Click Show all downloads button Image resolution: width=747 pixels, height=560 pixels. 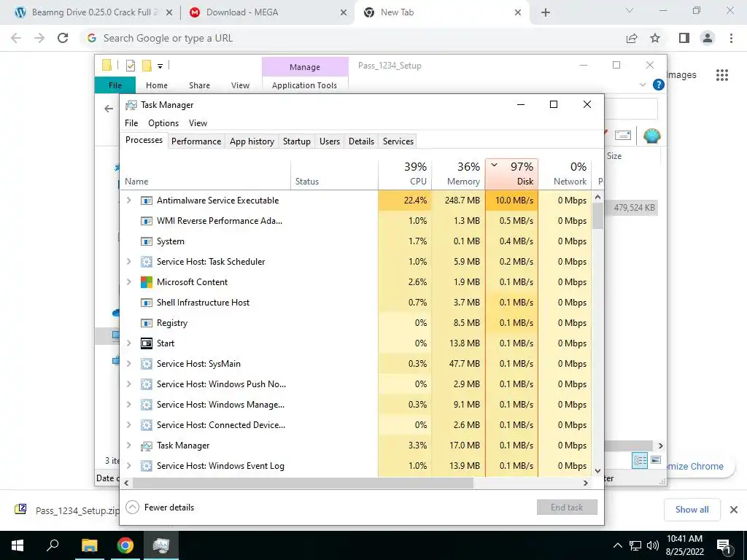click(x=692, y=510)
